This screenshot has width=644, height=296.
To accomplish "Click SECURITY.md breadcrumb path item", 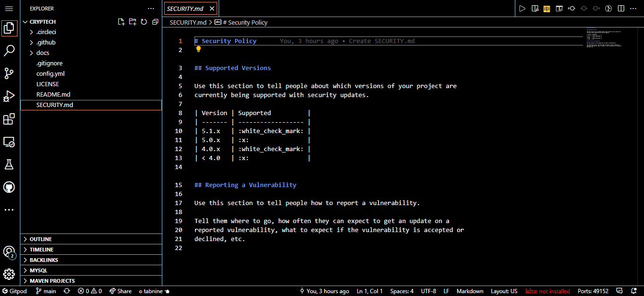I will point(188,22).
